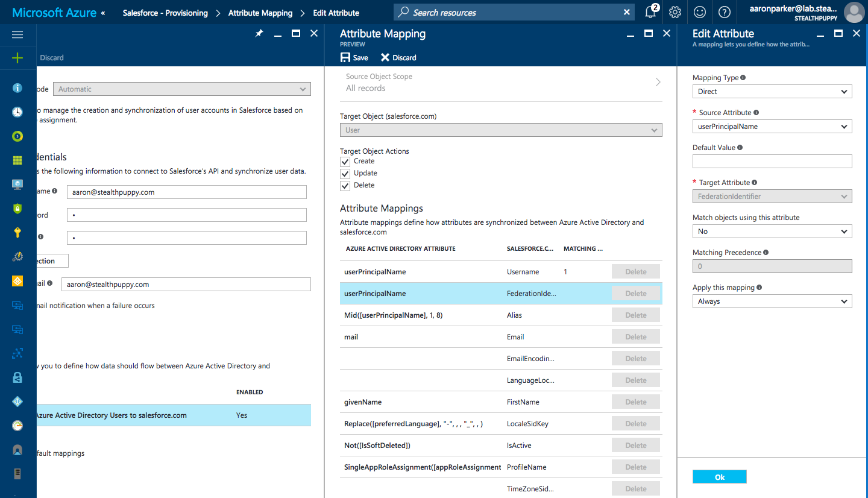
Task: Save the attribute mapping
Action: click(354, 58)
